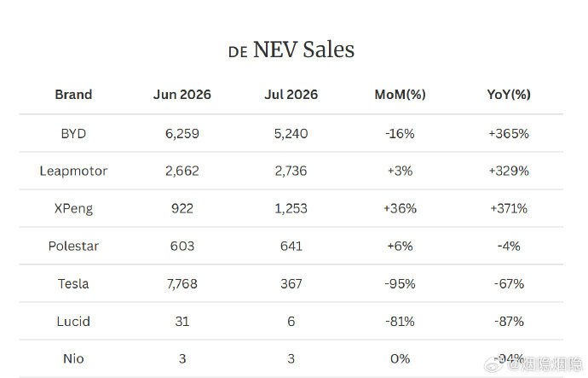
Task: Click the Weibo watermark logo icon
Action: coord(494,363)
